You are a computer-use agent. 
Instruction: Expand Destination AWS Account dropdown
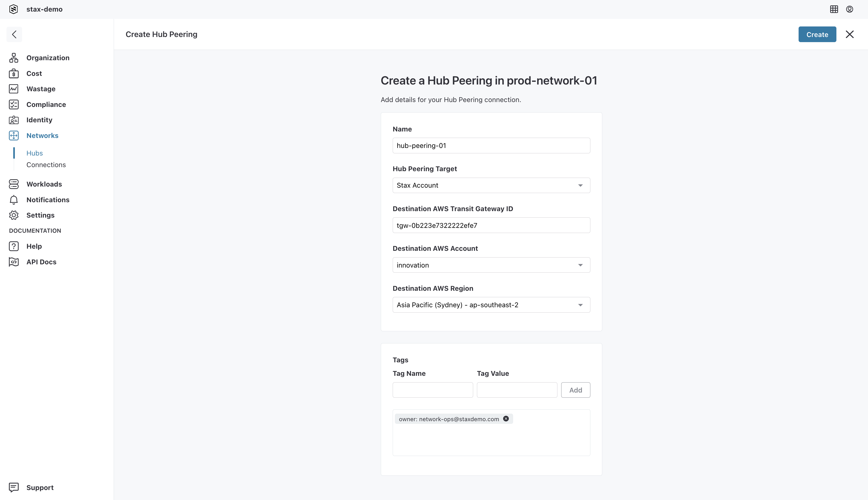[x=491, y=265]
